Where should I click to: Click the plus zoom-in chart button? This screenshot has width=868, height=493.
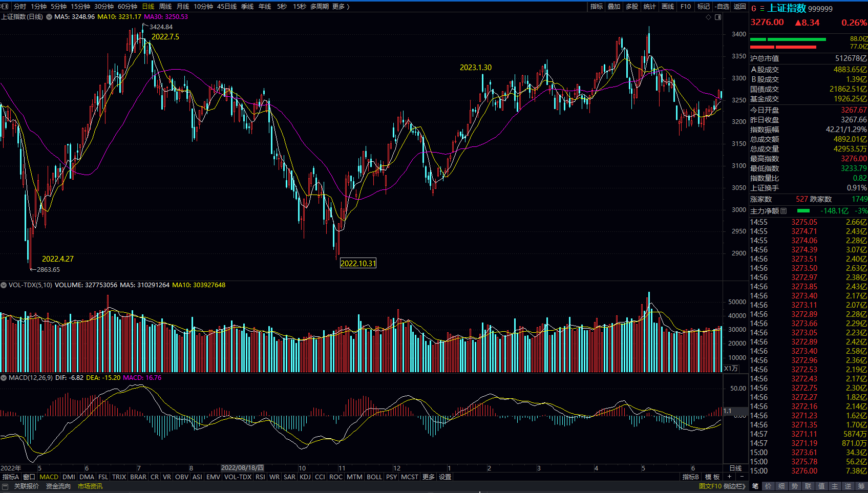[729, 477]
